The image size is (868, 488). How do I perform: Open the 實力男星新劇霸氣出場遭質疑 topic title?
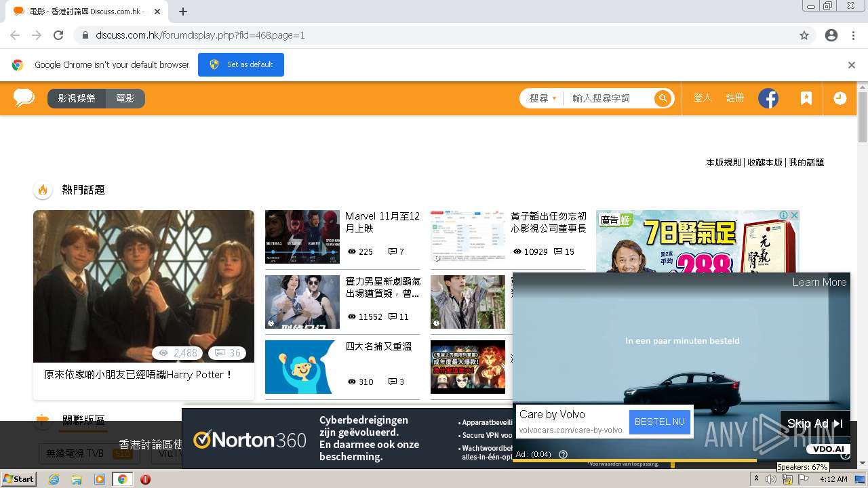(382, 287)
